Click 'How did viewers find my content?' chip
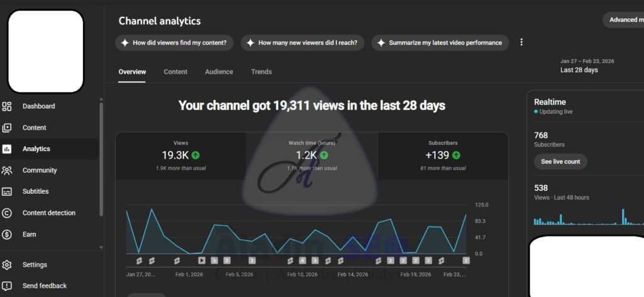This screenshot has height=297, width=644. tap(175, 43)
